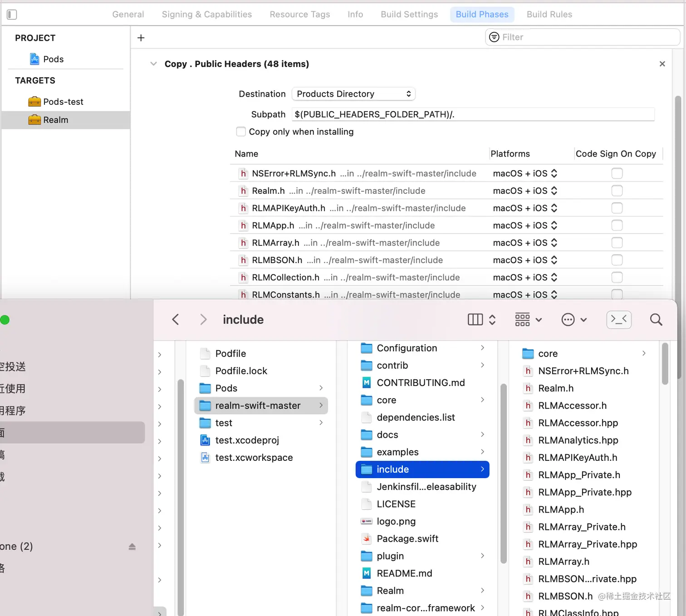The image size is (686, 616).
Task: Toggle code sign for NSError+RLMSync.h
Action: tap(617, 173)
